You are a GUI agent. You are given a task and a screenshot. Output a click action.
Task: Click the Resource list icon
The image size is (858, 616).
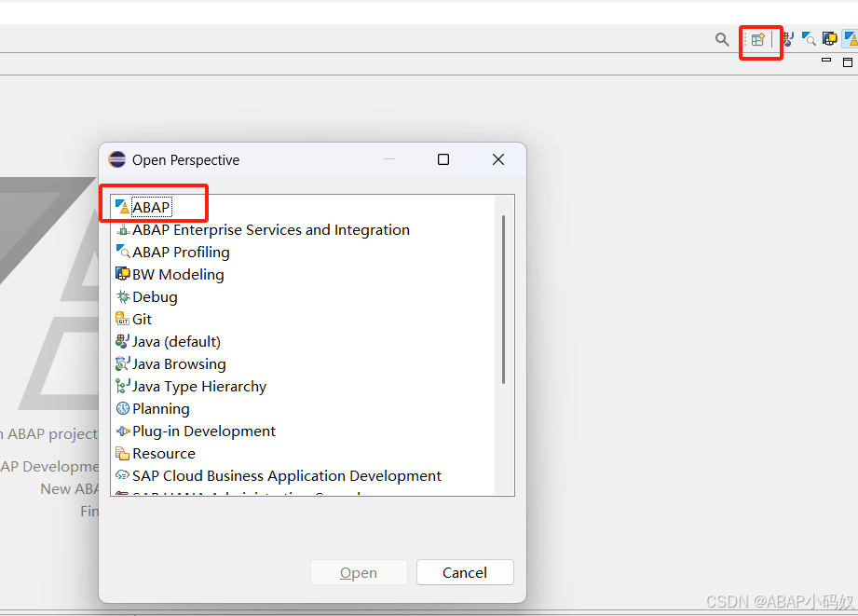[x=123, y=453]
